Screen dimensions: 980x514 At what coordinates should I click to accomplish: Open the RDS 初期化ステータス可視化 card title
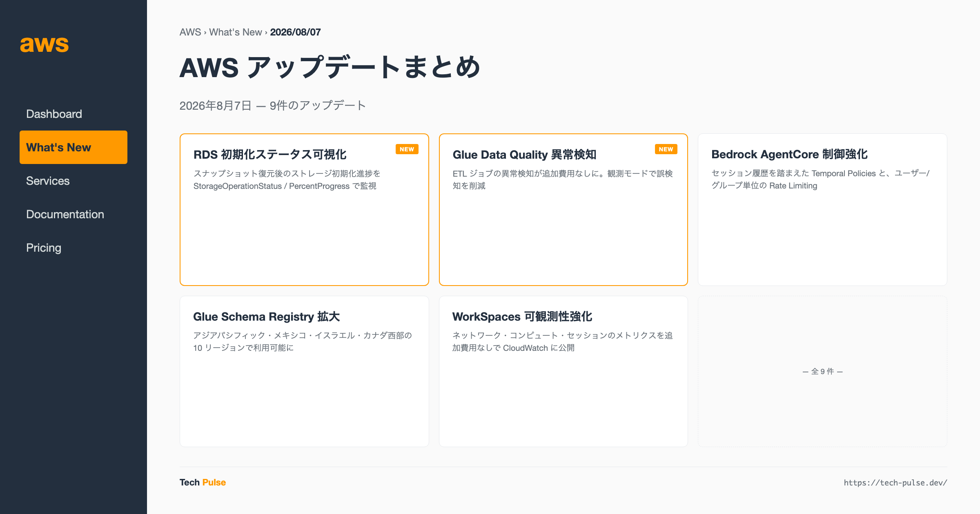tap(270, 155)
